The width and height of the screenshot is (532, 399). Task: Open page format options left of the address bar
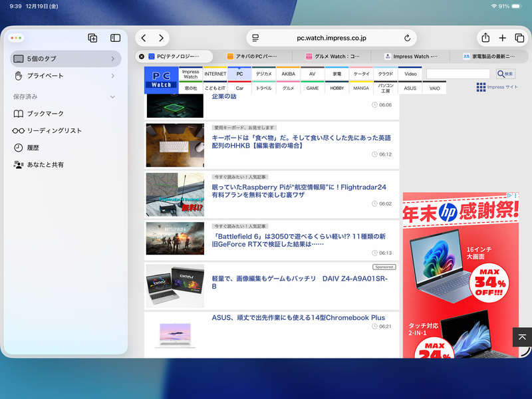255,38
